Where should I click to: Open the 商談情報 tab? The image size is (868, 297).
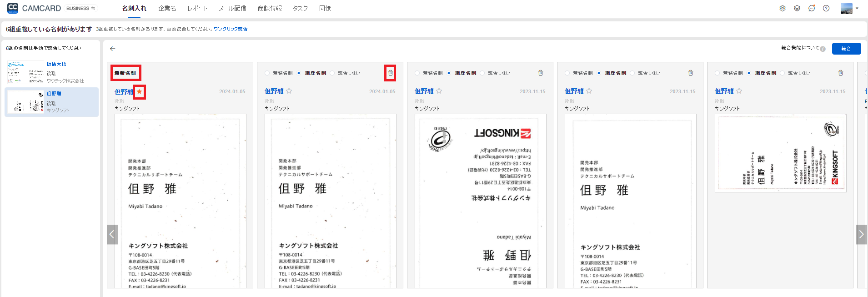(270, 8)
